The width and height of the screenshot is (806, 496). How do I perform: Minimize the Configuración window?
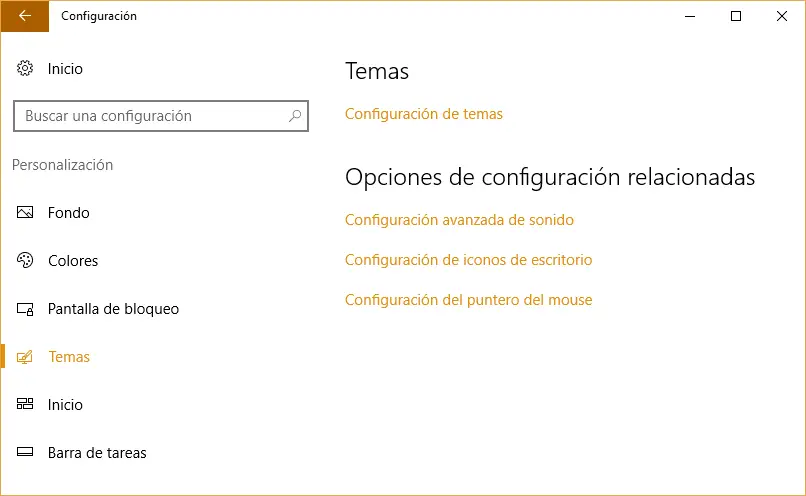690,16
